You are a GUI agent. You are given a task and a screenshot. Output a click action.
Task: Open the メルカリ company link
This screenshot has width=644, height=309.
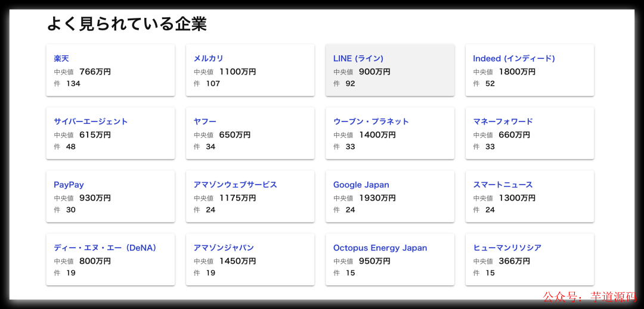208,58
